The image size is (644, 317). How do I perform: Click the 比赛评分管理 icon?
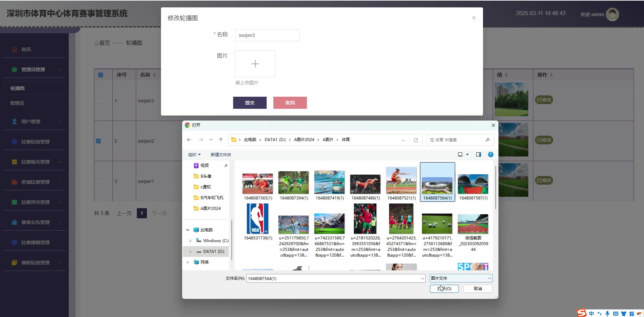coord(14,202)
